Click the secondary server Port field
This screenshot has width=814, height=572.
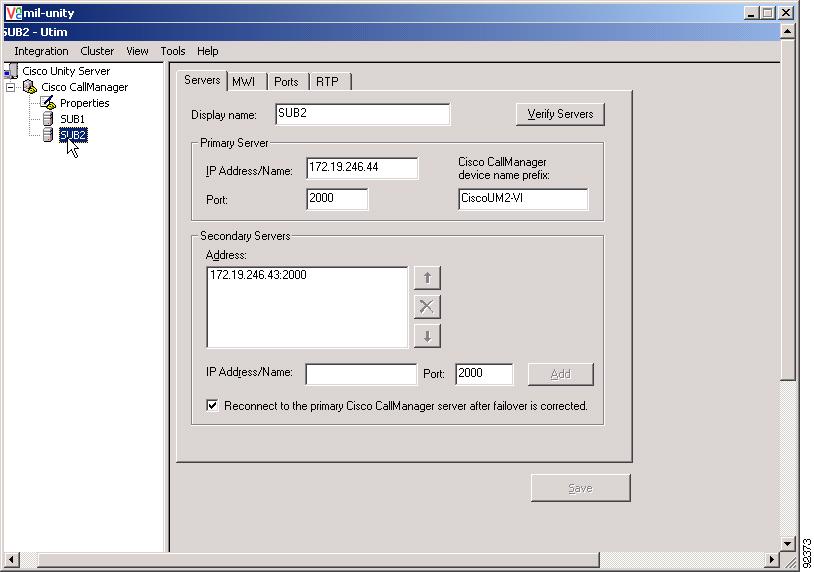click(x=484, y=374)
